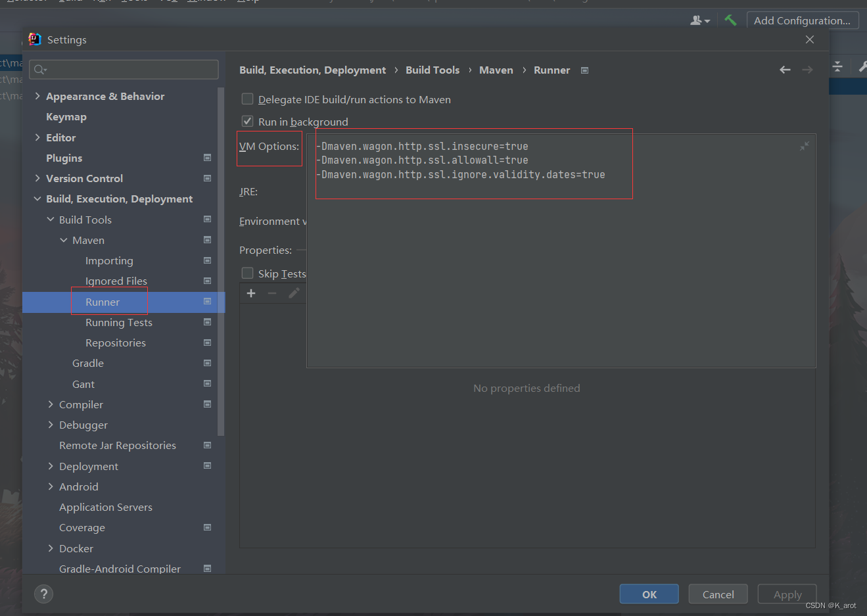Image resolution: width=867 pixels, height=616 pixels.
Task: Click project icon next to Repositories
Action: click(x=207, y=343)
